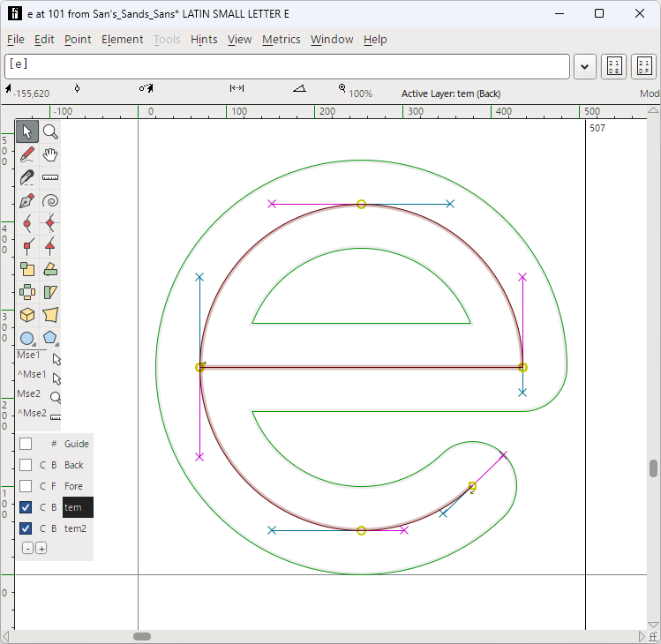The height and width of the screenshot is (644, 661).
Task: Pick the Freehand draw pencil tool
Action: 27,155
